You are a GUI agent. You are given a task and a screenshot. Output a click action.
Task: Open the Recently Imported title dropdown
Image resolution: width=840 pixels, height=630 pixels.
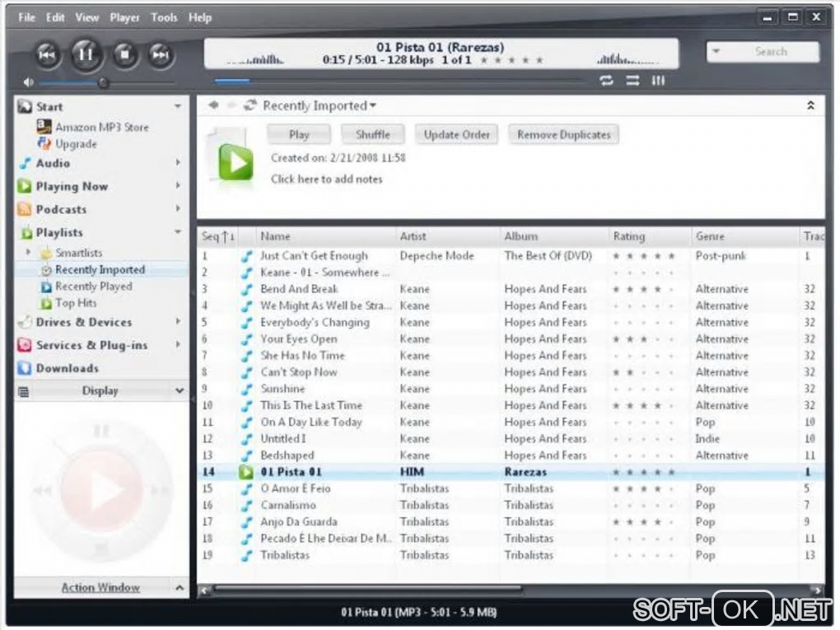(x=373, y=105)
